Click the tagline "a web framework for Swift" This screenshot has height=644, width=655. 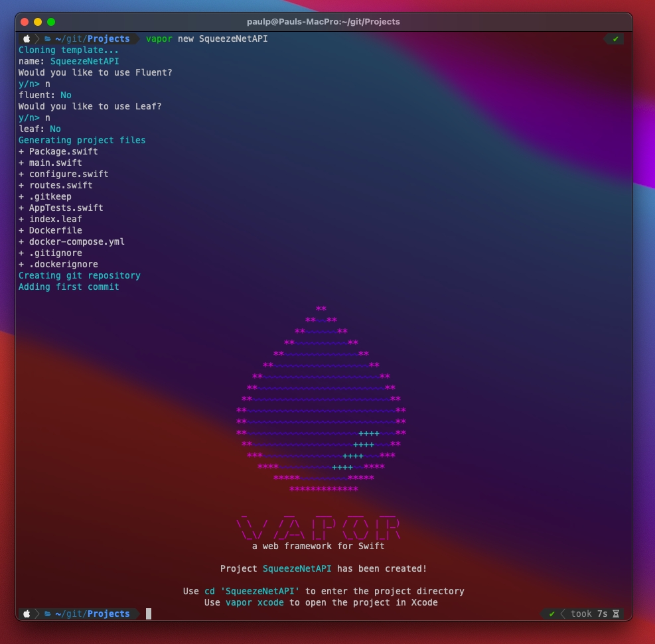(x=319, y=547)
